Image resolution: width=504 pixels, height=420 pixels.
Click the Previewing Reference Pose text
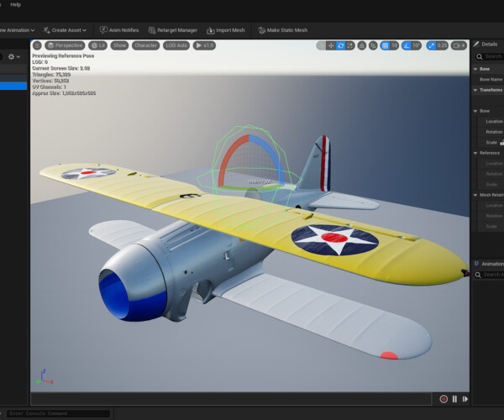(x=63, y=56)
